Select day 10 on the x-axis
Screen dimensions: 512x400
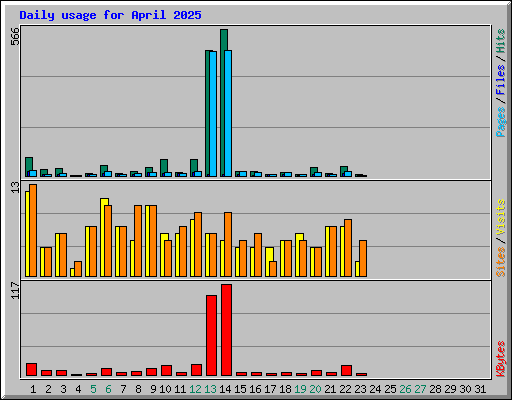(x=165, y=389)
